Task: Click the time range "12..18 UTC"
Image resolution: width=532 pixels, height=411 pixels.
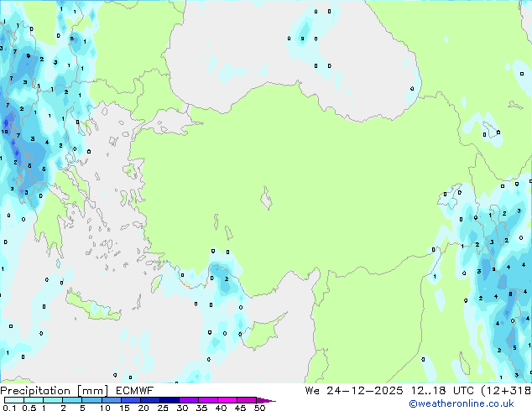Action: [x=442, y=391]
